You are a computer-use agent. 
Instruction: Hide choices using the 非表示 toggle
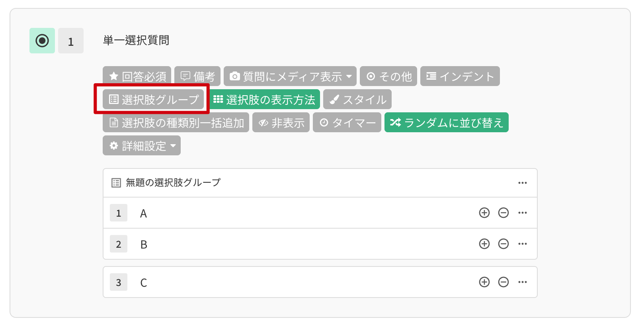point(281,122)
